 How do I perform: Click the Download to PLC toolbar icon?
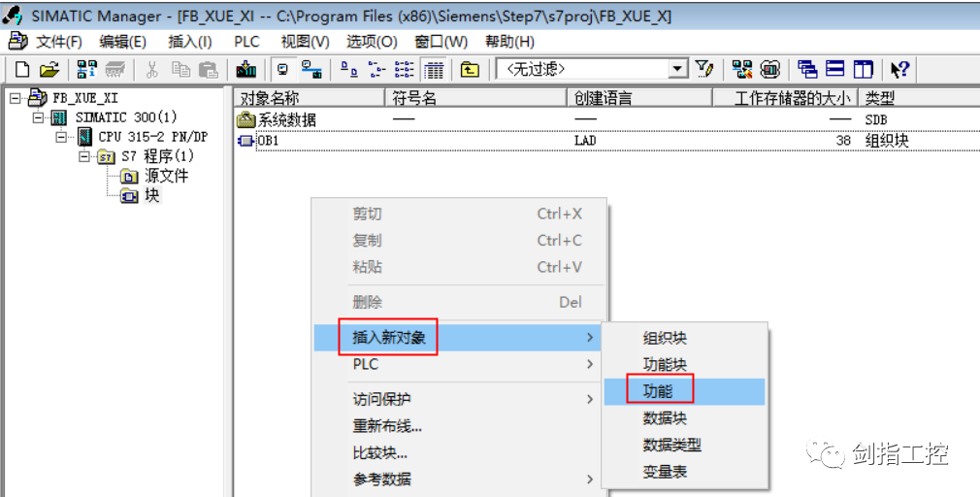(x=246, y=69)
